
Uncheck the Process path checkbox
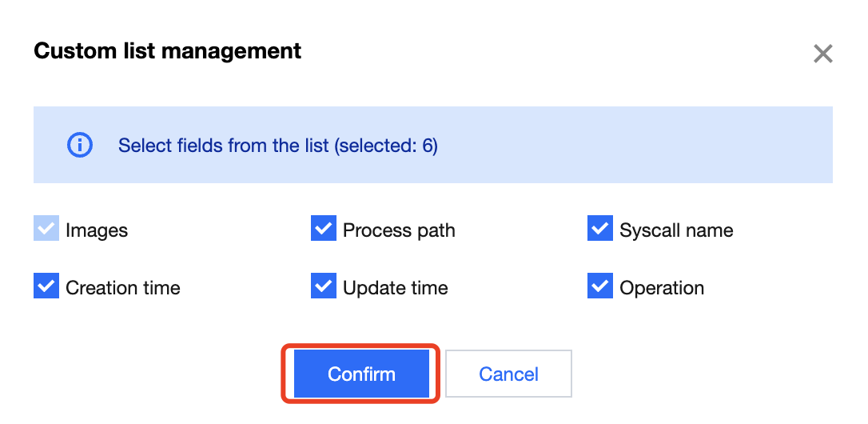[323, 230]
